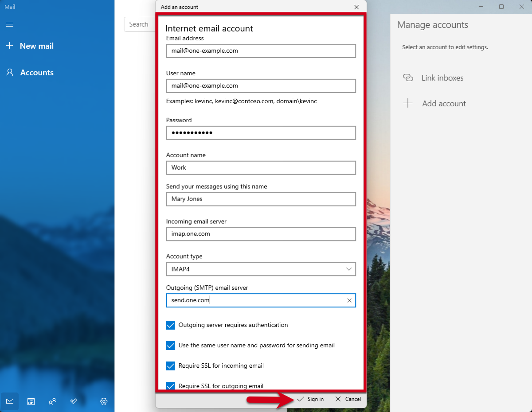
Task: Open the To Do checkmark icon
Action: (74, 401)
